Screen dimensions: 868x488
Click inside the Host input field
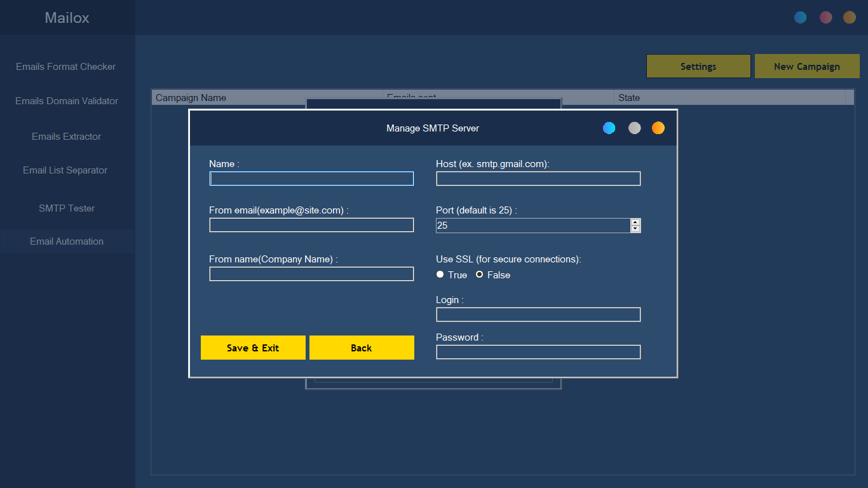click(x=538, y=179)
